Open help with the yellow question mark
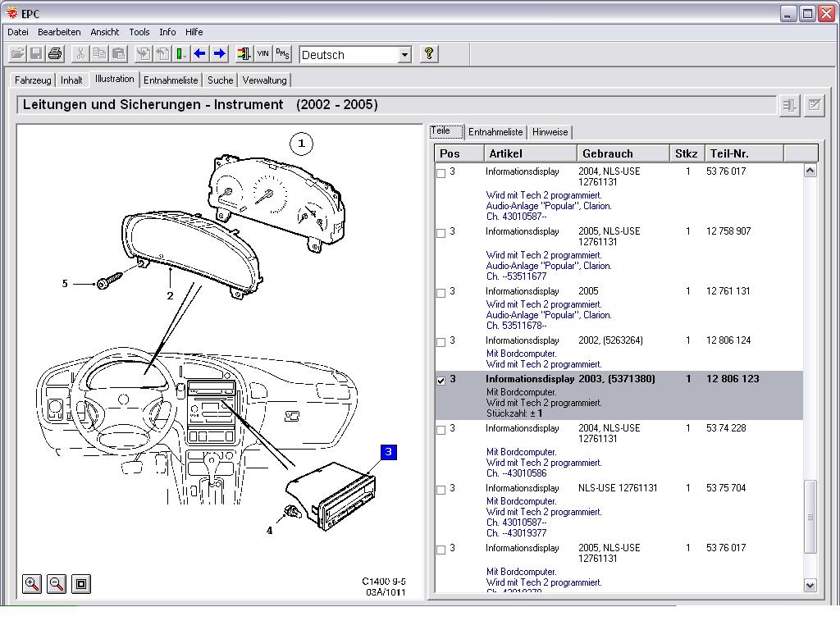Viewport: 840px width, 630px height. 428,54
